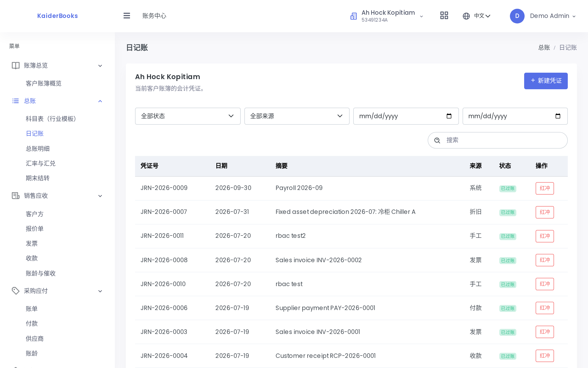Open 总账明细 in sidebar

[38, 149]
